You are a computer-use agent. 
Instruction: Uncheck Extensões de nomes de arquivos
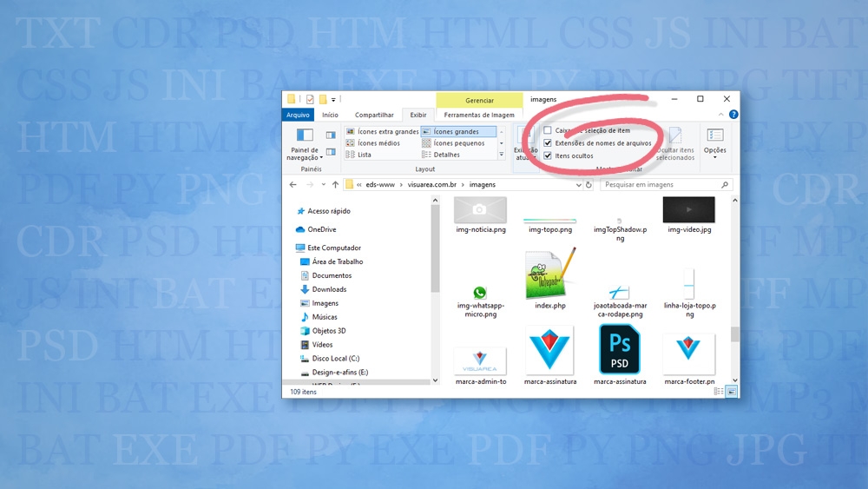tap(548, 143)
